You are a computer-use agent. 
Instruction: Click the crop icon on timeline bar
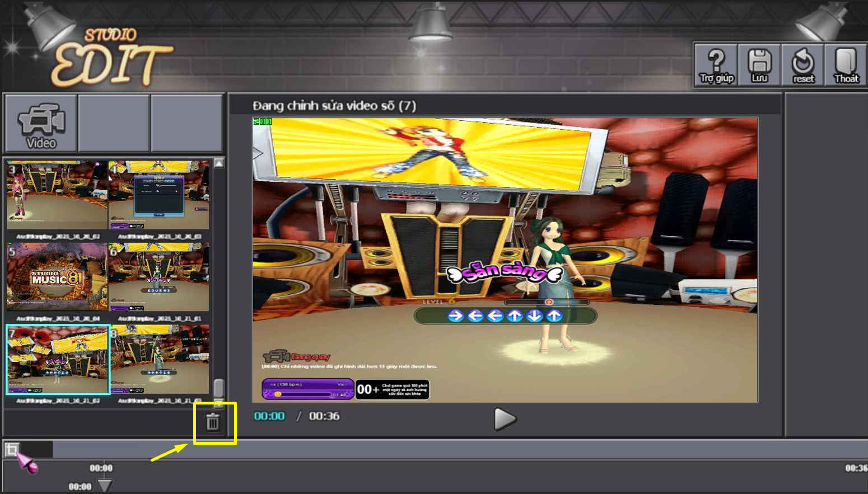tap(12, 449)
